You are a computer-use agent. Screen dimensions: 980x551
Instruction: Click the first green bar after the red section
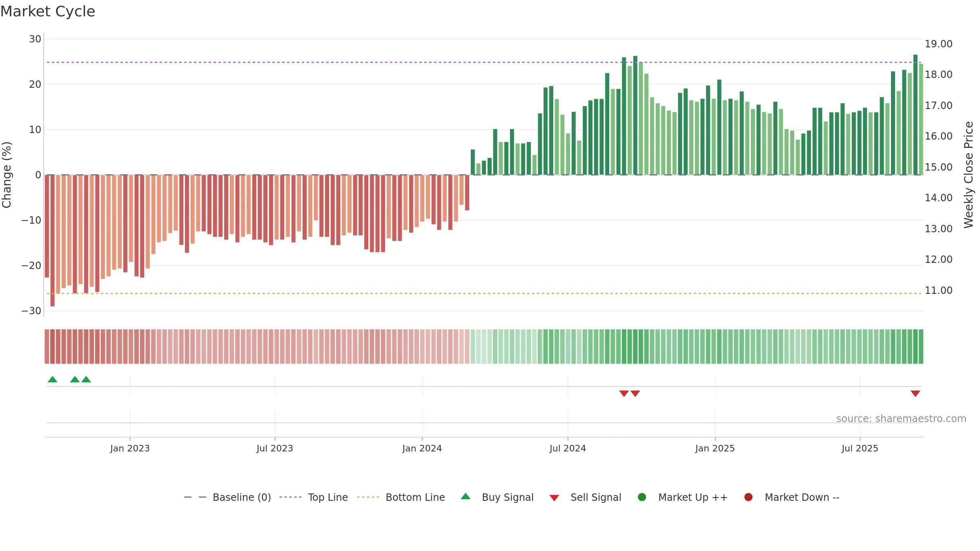(x=473, y=162)
